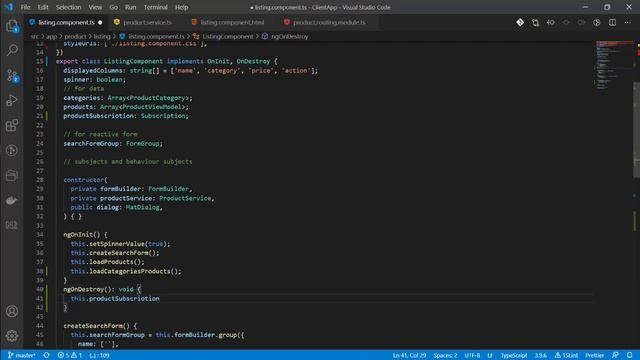The width and height of the screenshot is (640, 360).
Task: Click 'createSearchForm' on line 44
Action: tap(93, 326)
